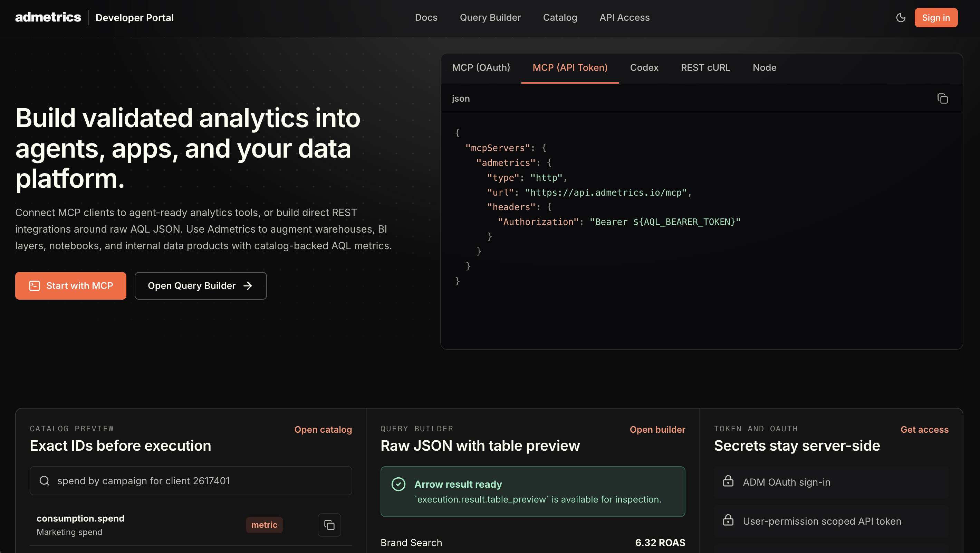Go to Query Builder in the navigation

490,18
